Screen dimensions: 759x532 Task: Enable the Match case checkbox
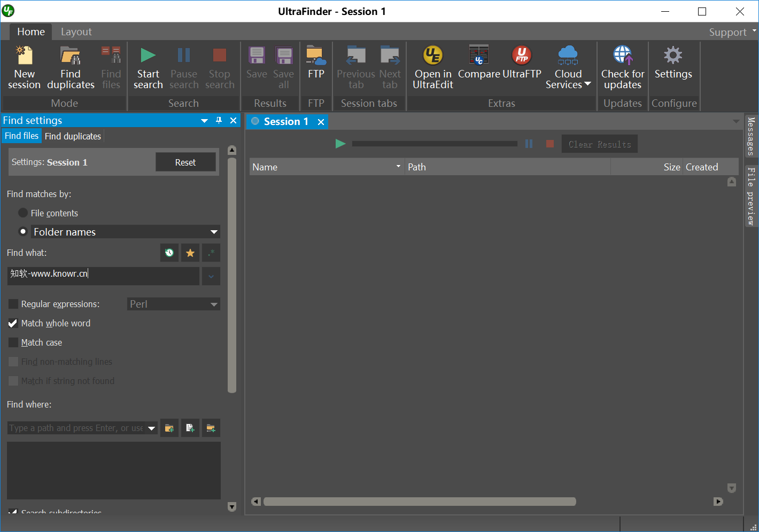(13, 342)
